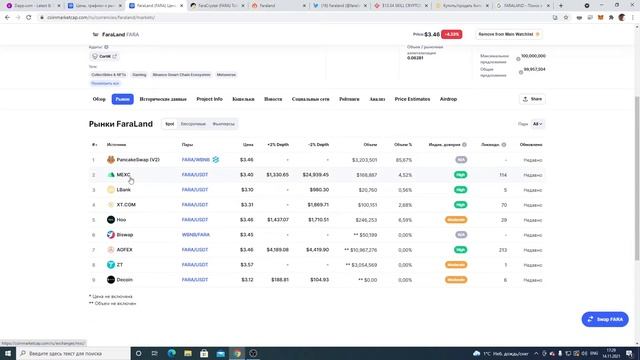This screenshot has width=640, height=360.
Task: Click the page vertical scrollbar
Action: pyautogui.click(x=637, y=178)
